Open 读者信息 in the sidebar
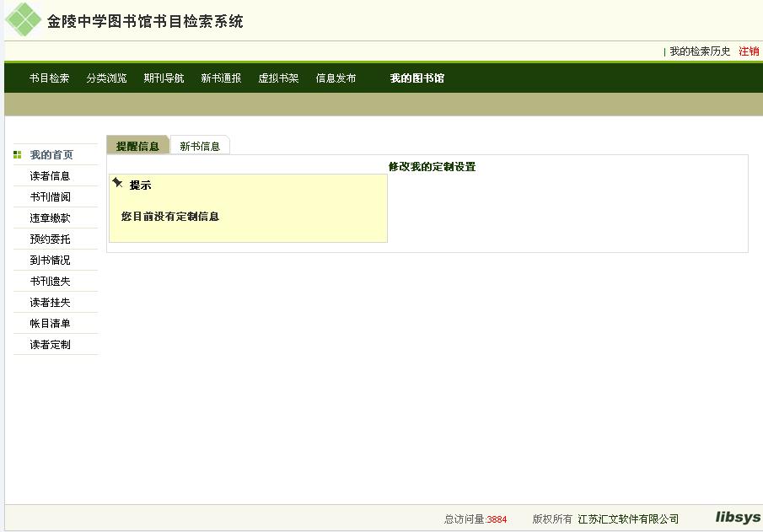The height and width of the screenshot is (532, 763). tap(50, 175)
